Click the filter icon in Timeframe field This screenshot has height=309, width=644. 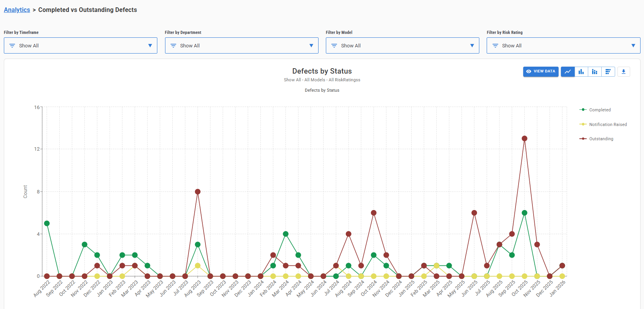click(x=12, y=46)
